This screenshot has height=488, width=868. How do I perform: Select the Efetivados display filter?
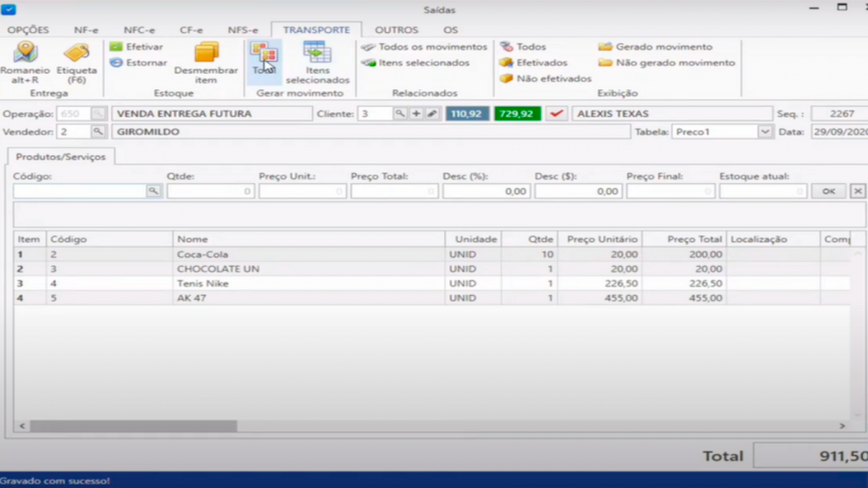tap(534, 63)
